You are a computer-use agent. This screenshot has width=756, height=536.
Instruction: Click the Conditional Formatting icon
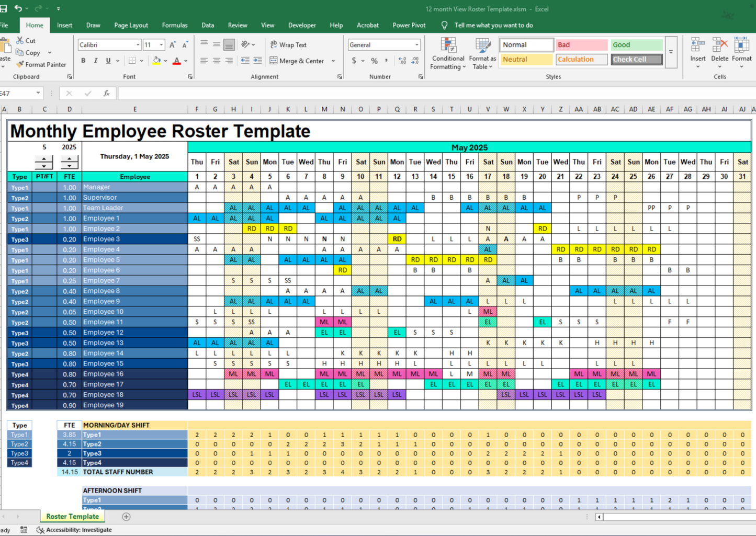pyautogui.click(x=448, y=46)
